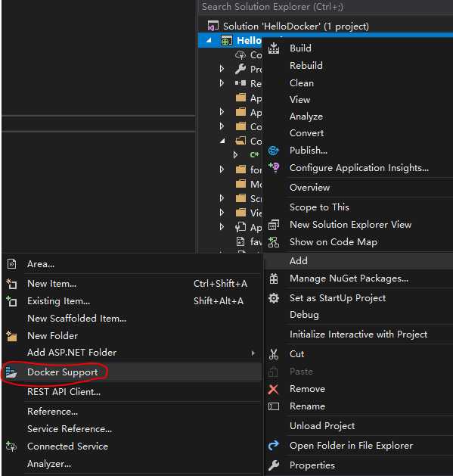Image resolution: width=453 pixels, height=476 pixels.
Task: Select Add ASP.NET Folder entry
Action: click(72, 353)
